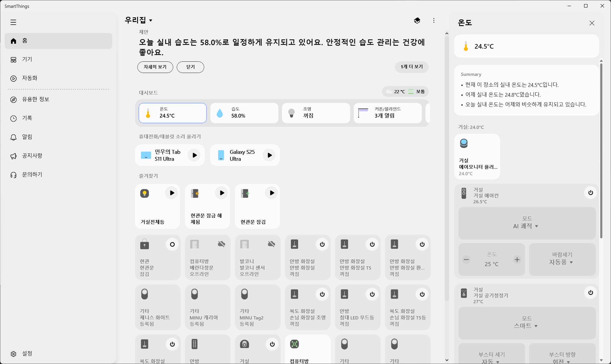Click the 자세히 보기 button
The width and height of the screenshot is (611, 364).
tap(155, 67)
